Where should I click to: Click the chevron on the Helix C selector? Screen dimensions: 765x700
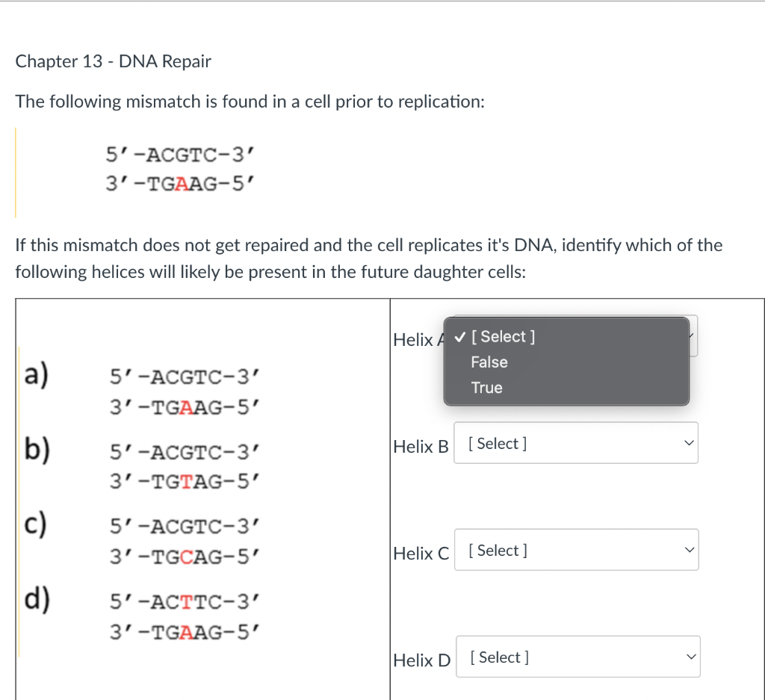click(x=688, y=549)
